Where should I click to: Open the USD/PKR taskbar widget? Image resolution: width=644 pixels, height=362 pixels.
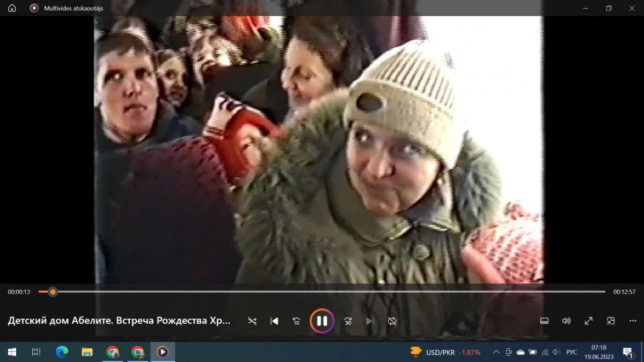click(445, 352)
